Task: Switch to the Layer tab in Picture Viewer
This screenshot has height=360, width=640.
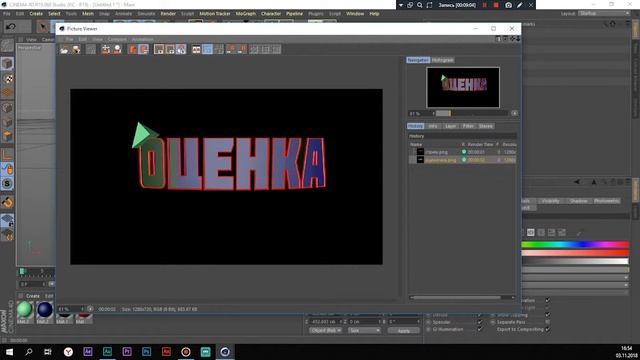Action: (450, 126)
